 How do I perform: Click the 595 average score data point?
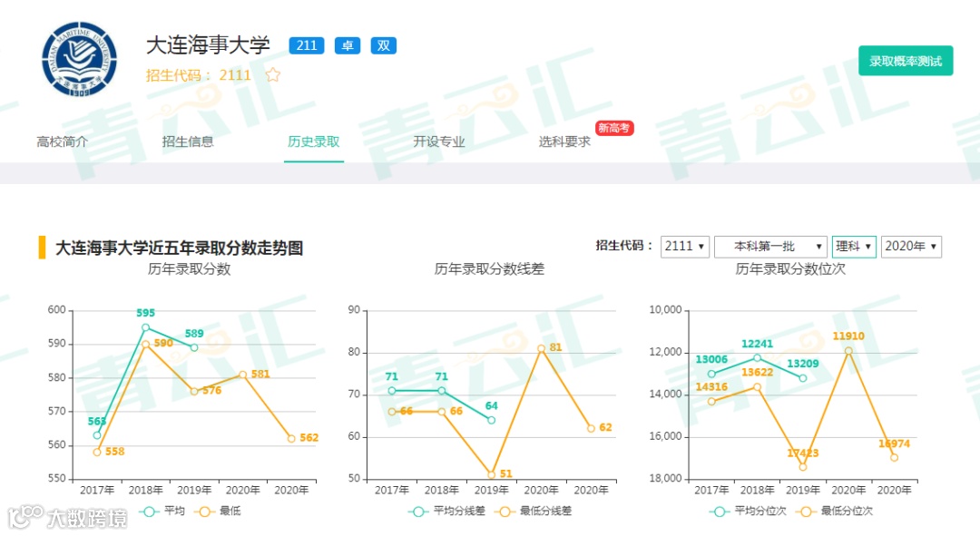[145, 327]
